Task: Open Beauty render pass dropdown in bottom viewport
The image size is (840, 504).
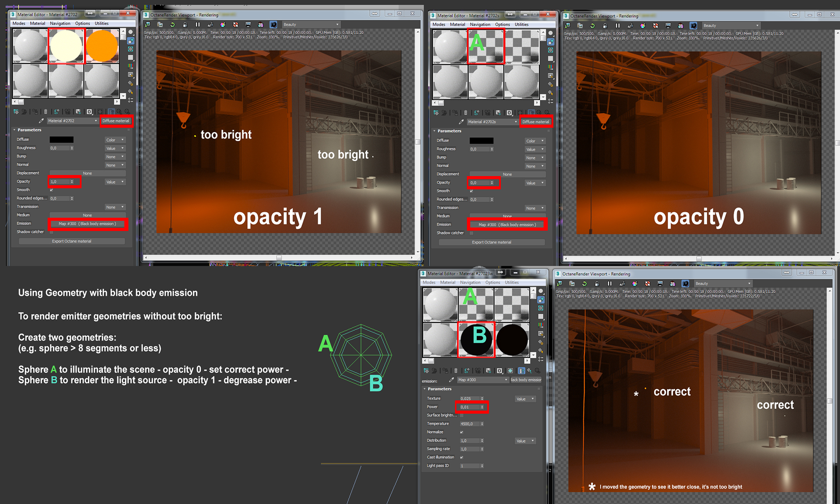Action: 723,283
